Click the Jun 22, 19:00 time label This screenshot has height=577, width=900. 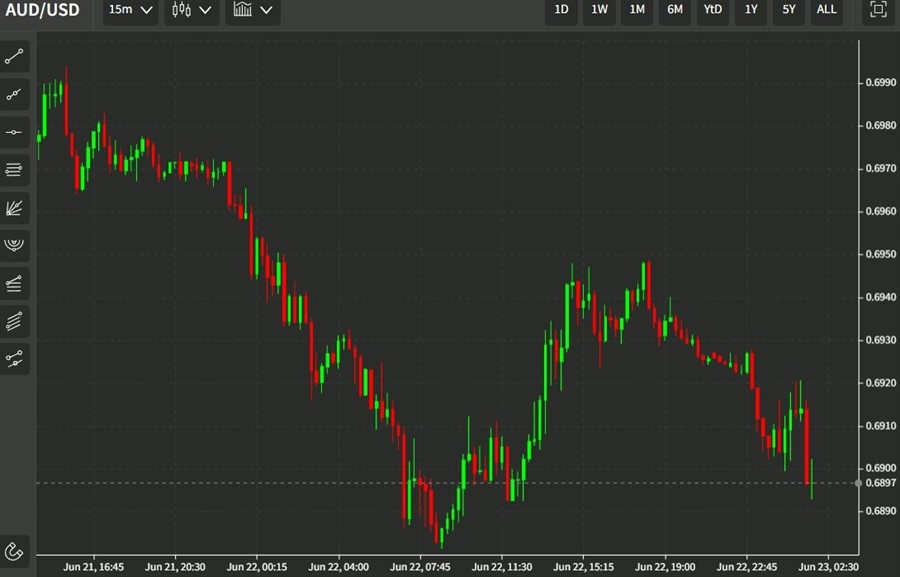pyautogui.click(x=665, y=567)
